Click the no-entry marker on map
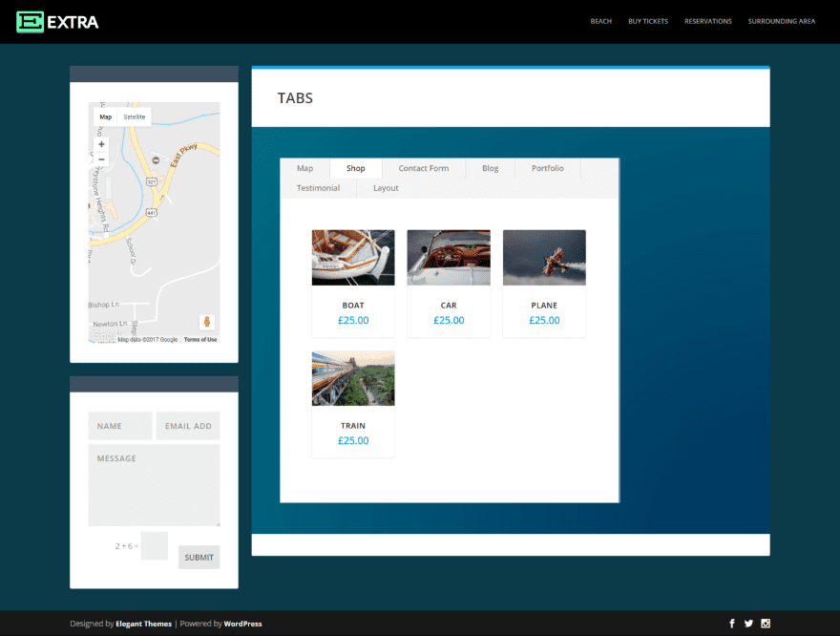 156,160
